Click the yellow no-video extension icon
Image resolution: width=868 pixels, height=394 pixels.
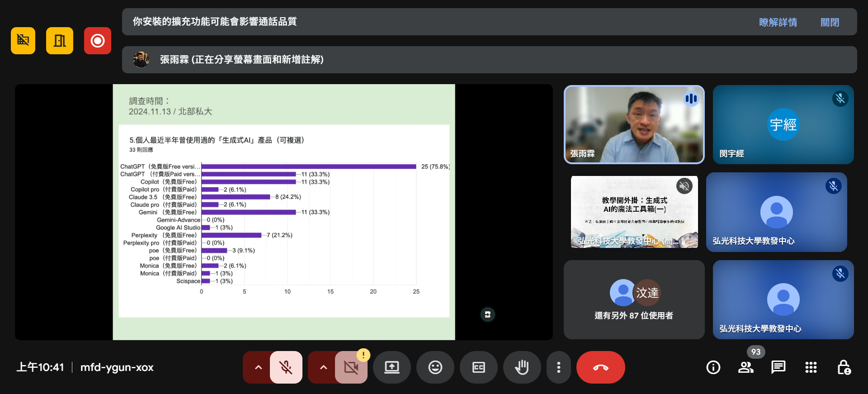(x=23, y=41)
